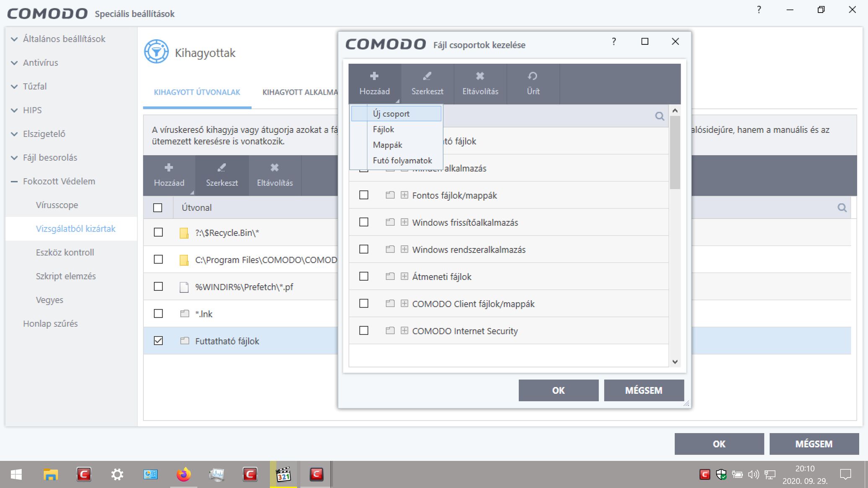Click the file icon of Prefetch *.pf entry
Image resolution: width=868 pixels, height=488 pixels.
click(x=184, y=287)
